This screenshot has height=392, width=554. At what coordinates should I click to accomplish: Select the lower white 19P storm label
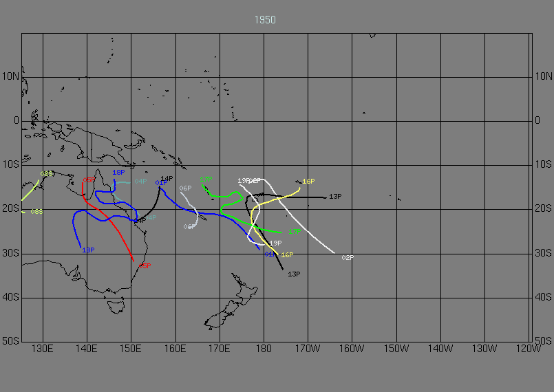point(275,243)
